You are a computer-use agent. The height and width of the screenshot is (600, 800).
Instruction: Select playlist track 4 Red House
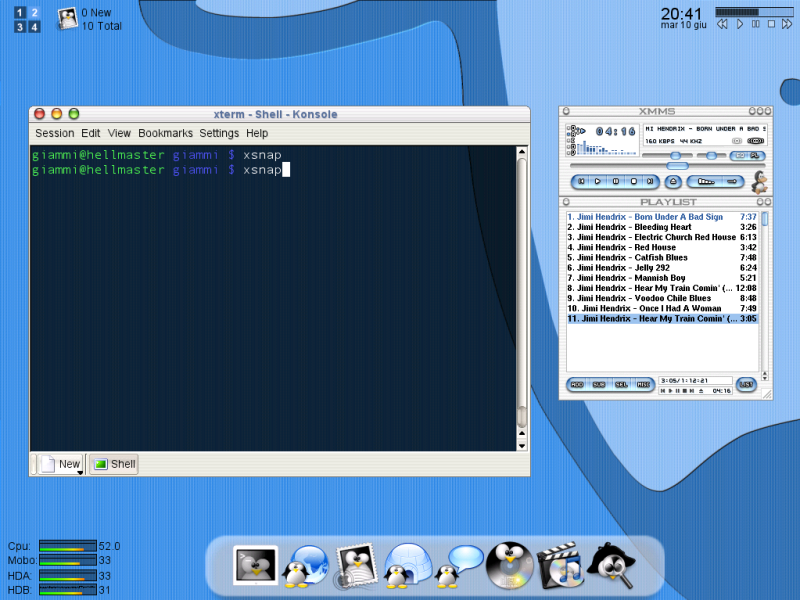(x=662, y=247)
